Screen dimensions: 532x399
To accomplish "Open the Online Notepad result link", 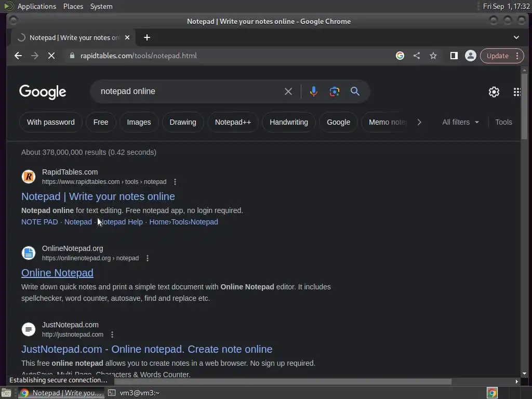I will [57, 273].
